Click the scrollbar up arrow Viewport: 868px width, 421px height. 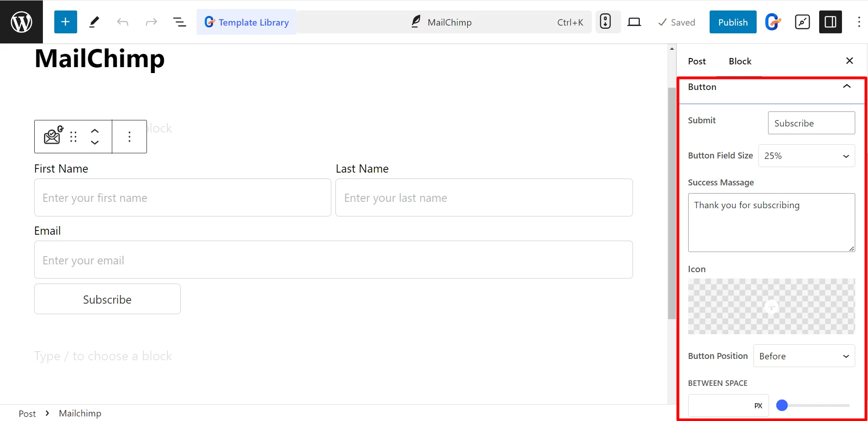click(672, 48)
